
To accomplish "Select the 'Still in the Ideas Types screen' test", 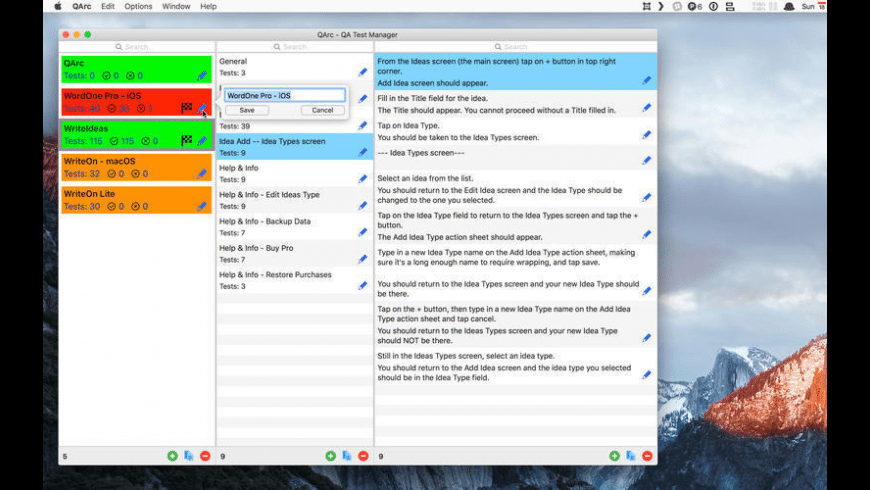I will (x=515, y=367).
